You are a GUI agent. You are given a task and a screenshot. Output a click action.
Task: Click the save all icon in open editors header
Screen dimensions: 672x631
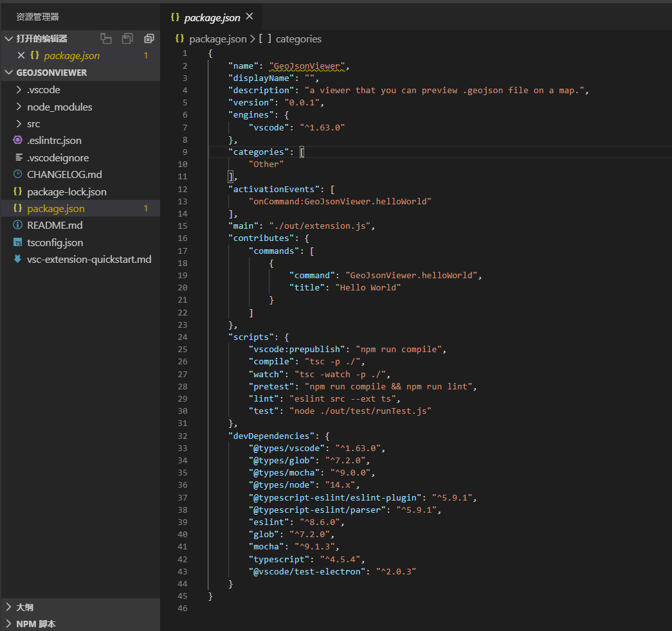(127, 39)
